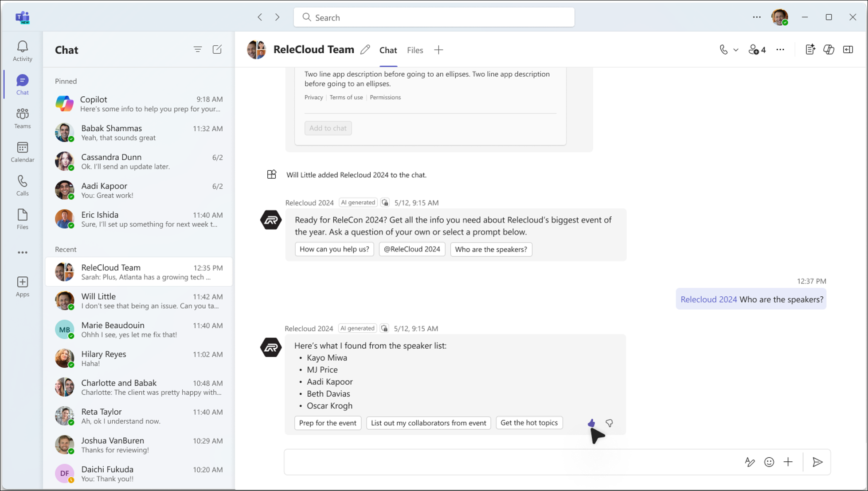Click 'Prep for the event' prompt button
This screenshot has height=491, width=868.
point(327,422)
